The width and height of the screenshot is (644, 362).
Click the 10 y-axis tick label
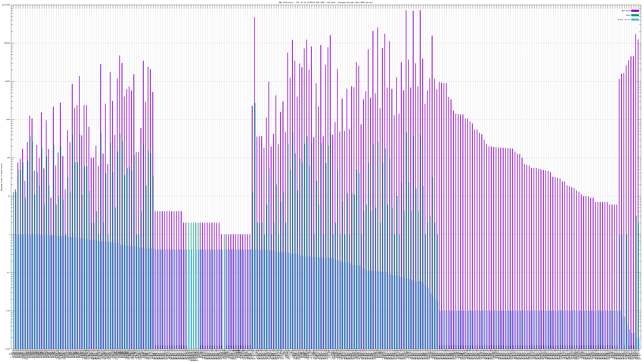pyautogui.click(x=9, y=196)
